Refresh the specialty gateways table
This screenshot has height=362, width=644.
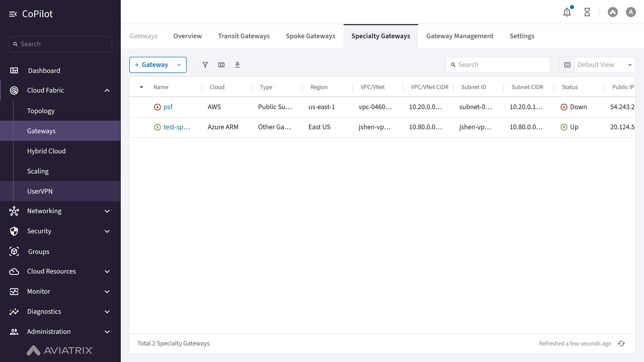621,344
